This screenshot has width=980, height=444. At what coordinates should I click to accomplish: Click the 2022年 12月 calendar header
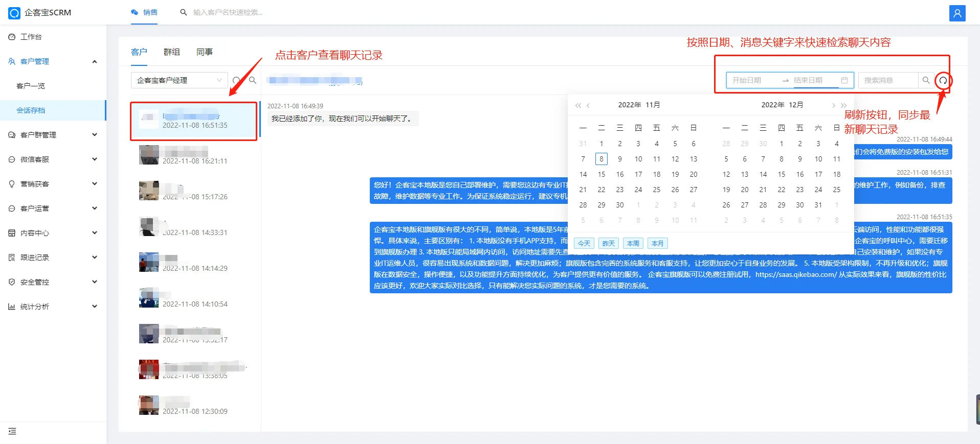tap(782, 105)
